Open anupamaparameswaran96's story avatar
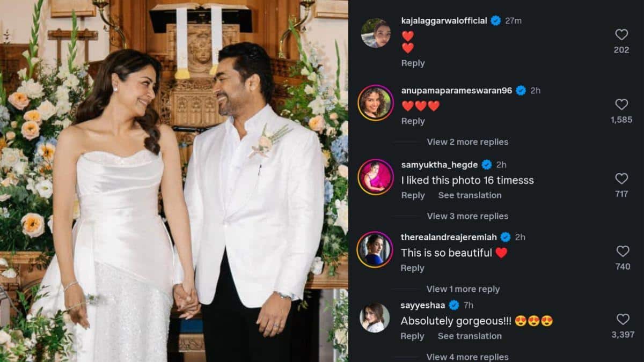 375,102
